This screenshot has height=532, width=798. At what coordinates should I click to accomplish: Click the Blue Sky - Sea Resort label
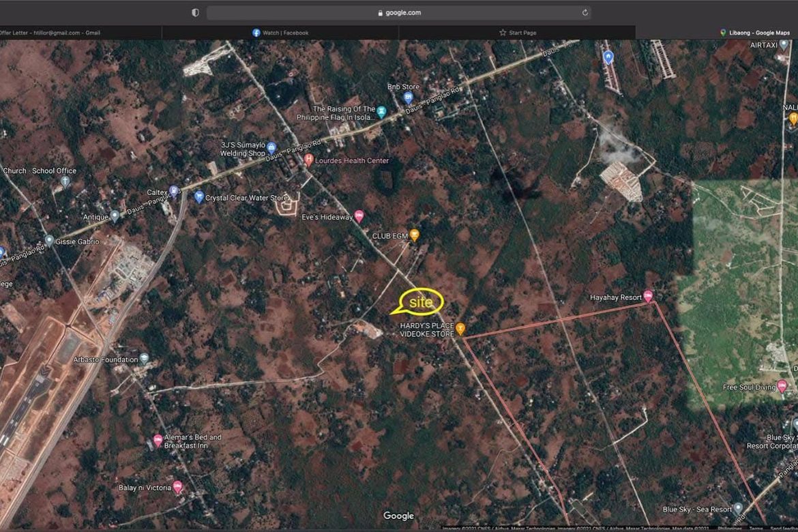[697, 509]
